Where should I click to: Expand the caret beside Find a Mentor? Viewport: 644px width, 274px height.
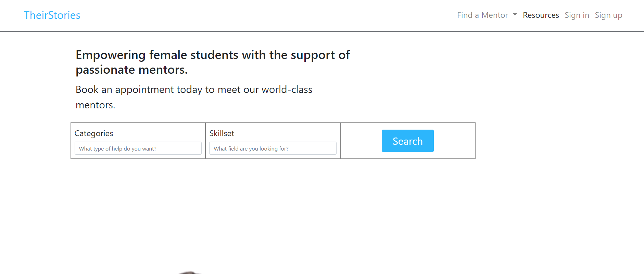click(x=515, y=14)
